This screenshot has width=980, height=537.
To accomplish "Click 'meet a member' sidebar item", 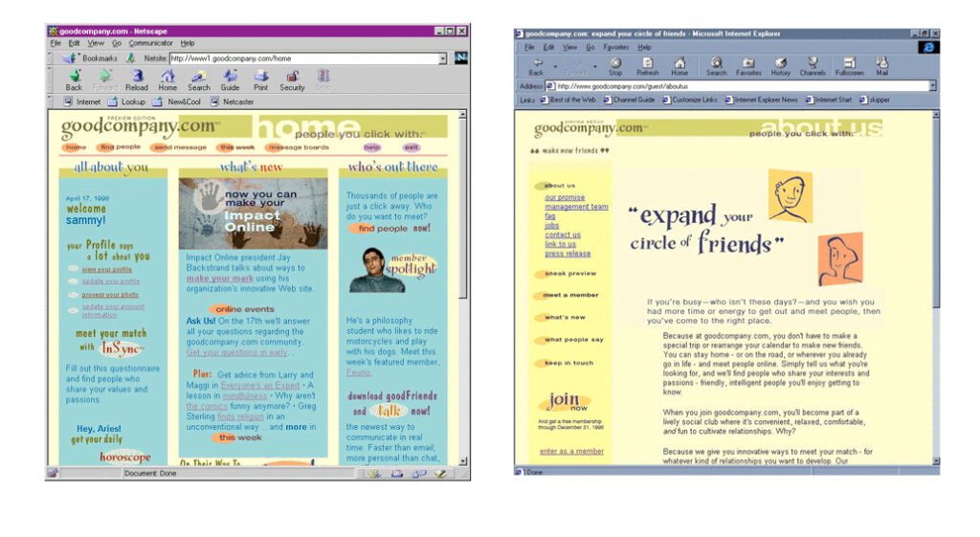I will (x=567, y=295).
